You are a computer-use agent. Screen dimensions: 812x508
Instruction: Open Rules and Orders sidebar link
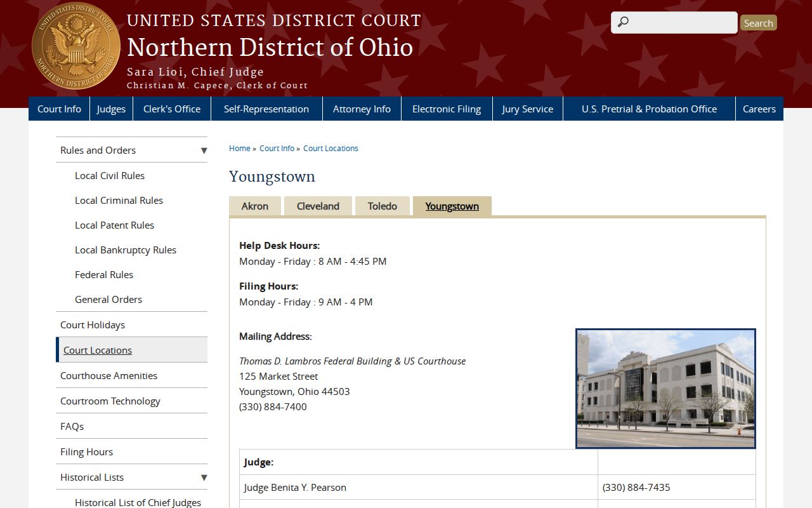98,150
